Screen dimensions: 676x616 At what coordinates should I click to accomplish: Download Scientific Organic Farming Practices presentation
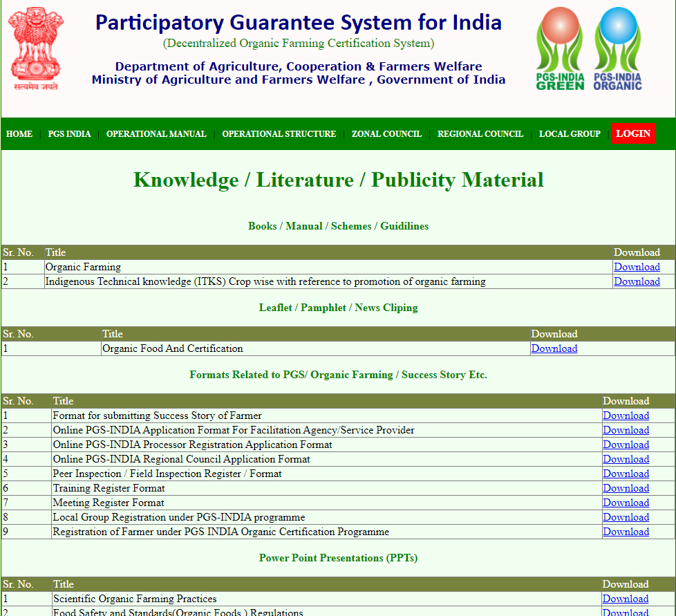point(626,599)
